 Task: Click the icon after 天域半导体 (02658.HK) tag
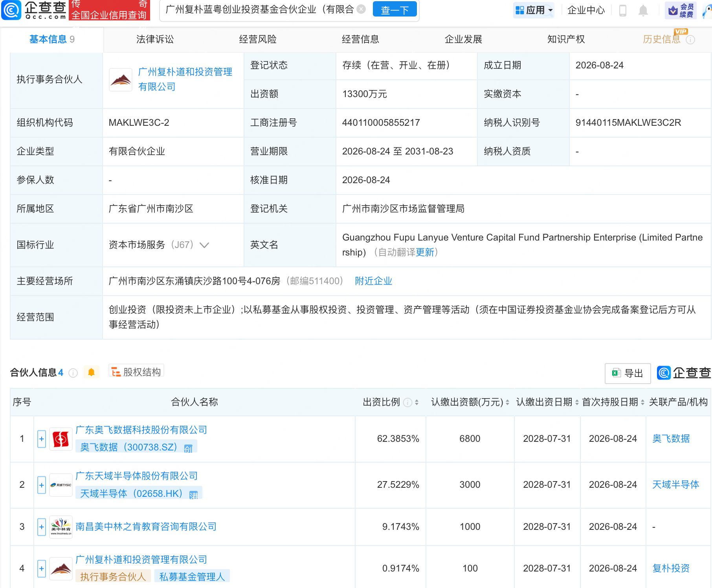pyautogui.click(x=193, y=494)
